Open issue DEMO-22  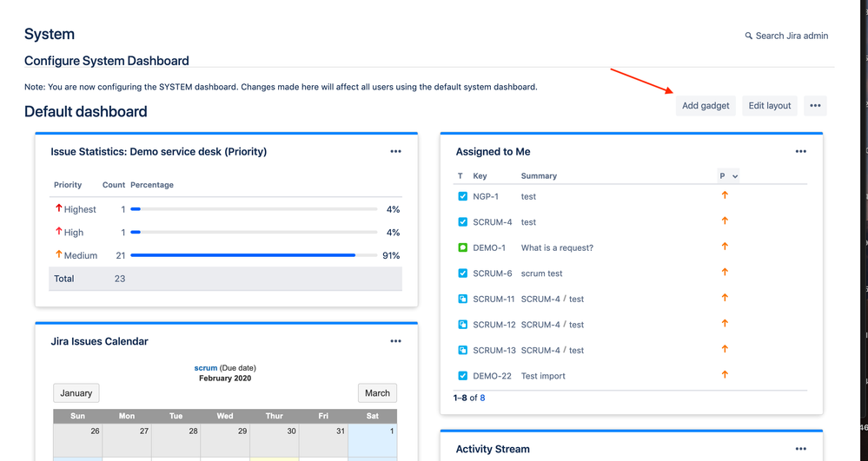click(x=492, y=376)
